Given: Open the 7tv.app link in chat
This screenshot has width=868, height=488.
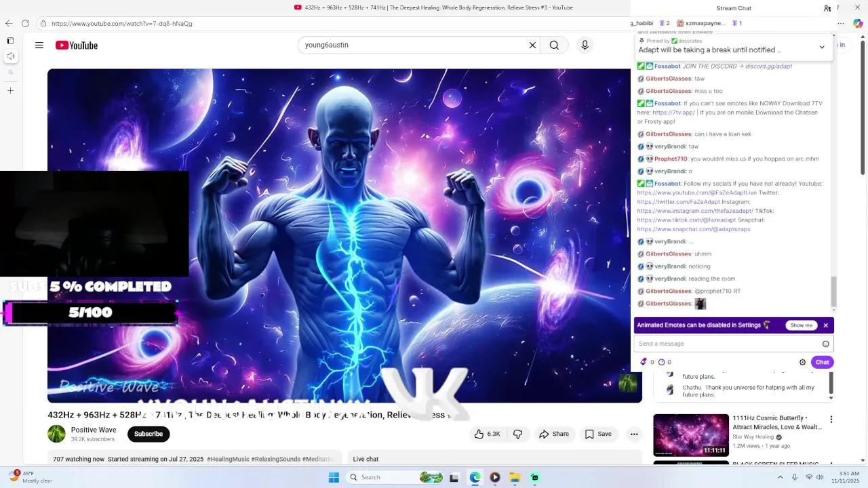Looking at the screenshot, I should 673,113.
